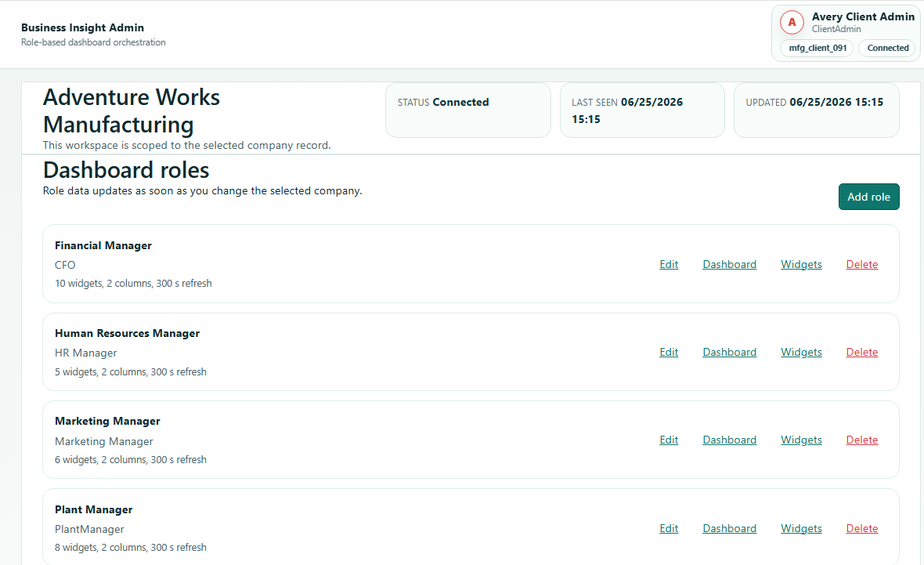Delete the Marketing Manager role
The image size is (924, 565).
tap(861, 440)
